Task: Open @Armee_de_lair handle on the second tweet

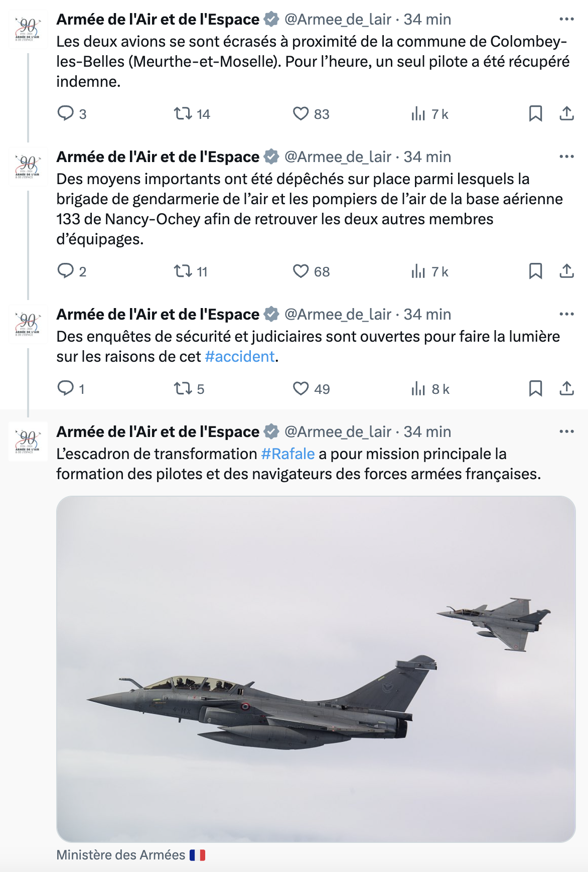Action: pyautogui.click(x=338, y=157)
